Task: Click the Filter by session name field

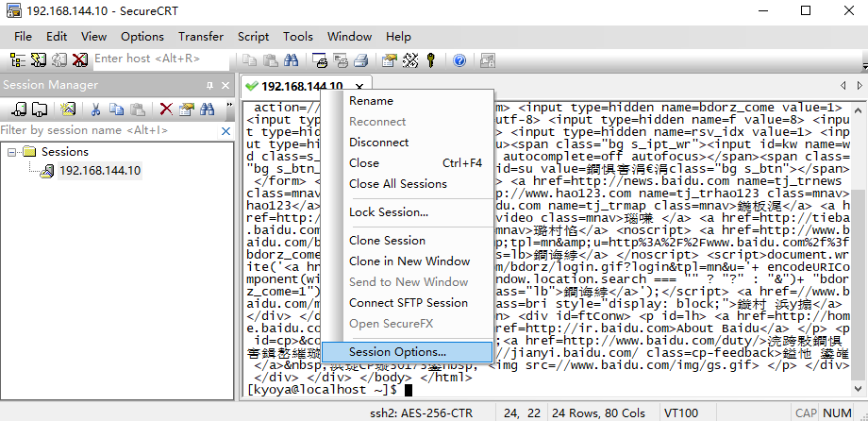Action: click(108, 130)
